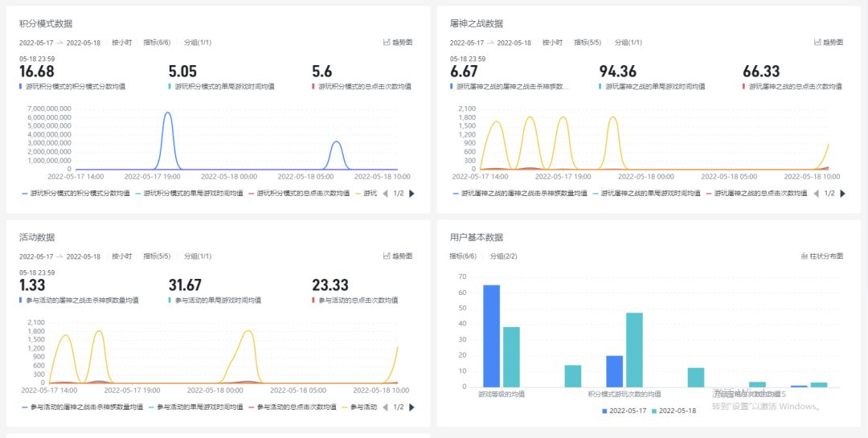Click the 94.36 metric value

(x=618, y=72)
